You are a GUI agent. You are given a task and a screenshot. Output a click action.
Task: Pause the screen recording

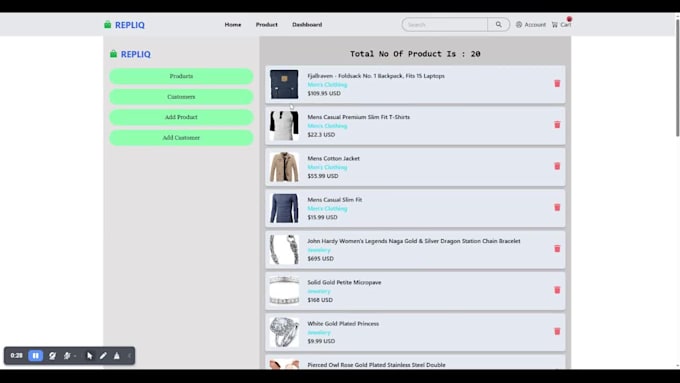tap(36, 356)
